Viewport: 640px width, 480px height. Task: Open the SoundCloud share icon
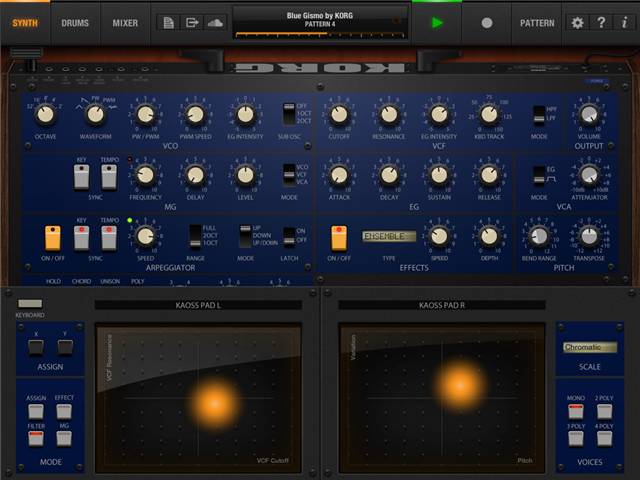(x=215, y=23)
